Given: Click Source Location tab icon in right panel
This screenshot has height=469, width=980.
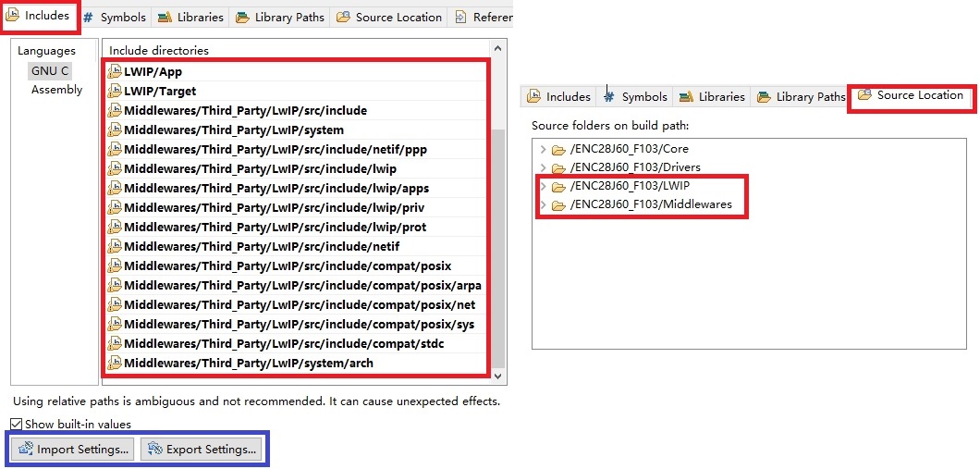Looking at the screenshot, I should (x=864, y=95).
